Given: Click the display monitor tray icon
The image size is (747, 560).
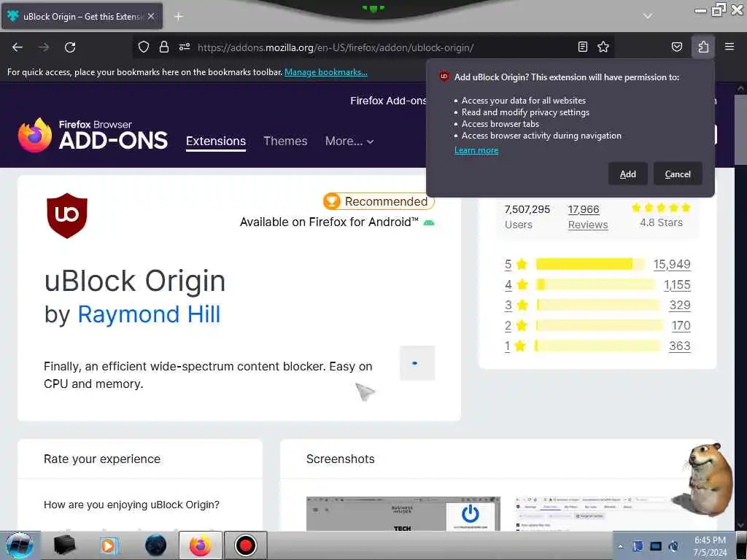Looking at the screenshot, I should pyautogui.click(x=656, y=546).
